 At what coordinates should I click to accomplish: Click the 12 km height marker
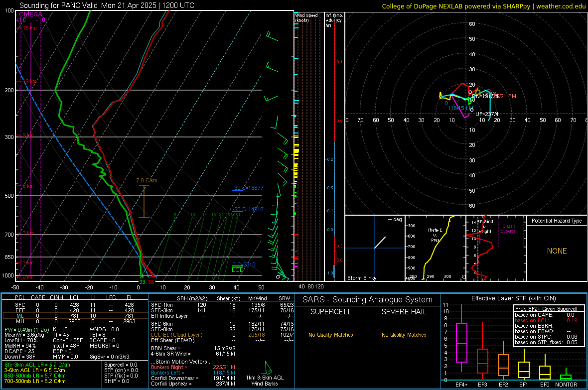[x=29, y=81]
